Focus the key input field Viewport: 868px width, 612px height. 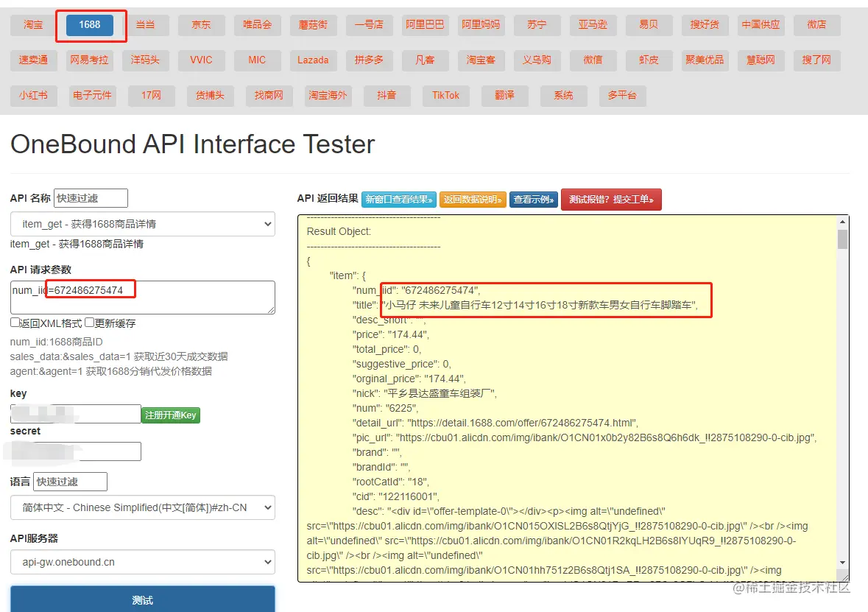[x=76, y=414]
